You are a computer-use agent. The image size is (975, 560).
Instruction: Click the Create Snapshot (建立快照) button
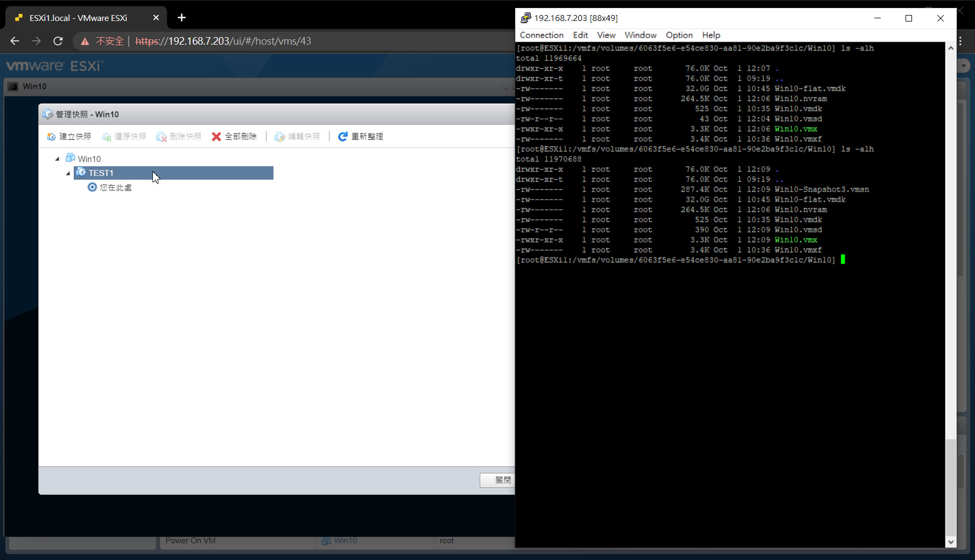69,137
